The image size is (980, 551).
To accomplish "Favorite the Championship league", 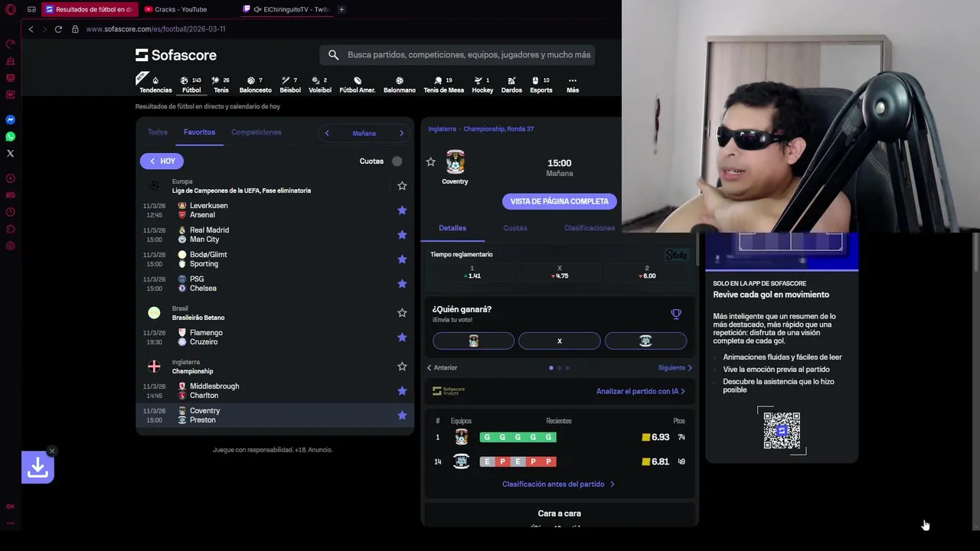I will point(402,367).
